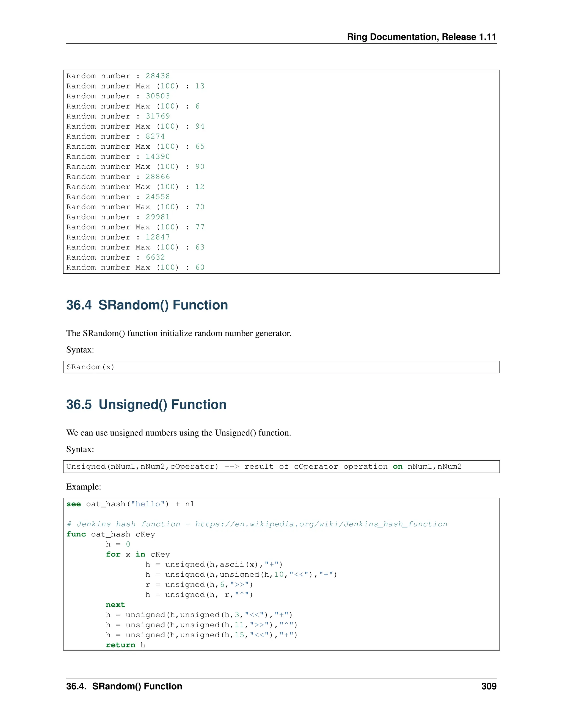Click the 'for x in cKey' line
This screenshot has width=563, height=728.
click(x=138, y=554)
